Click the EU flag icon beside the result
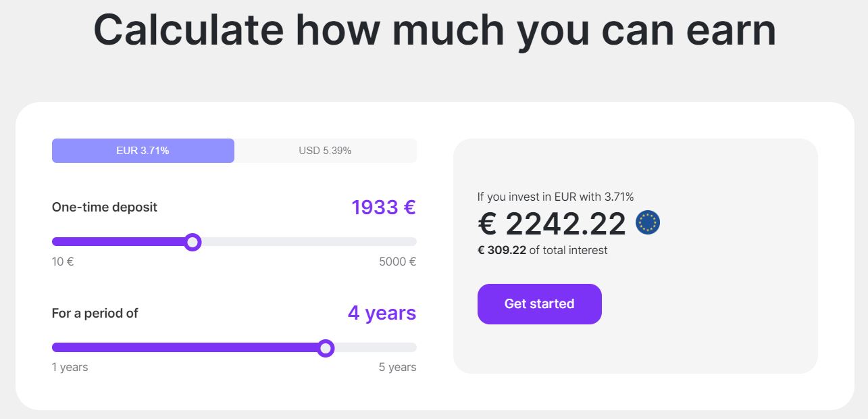 [648, 222]
